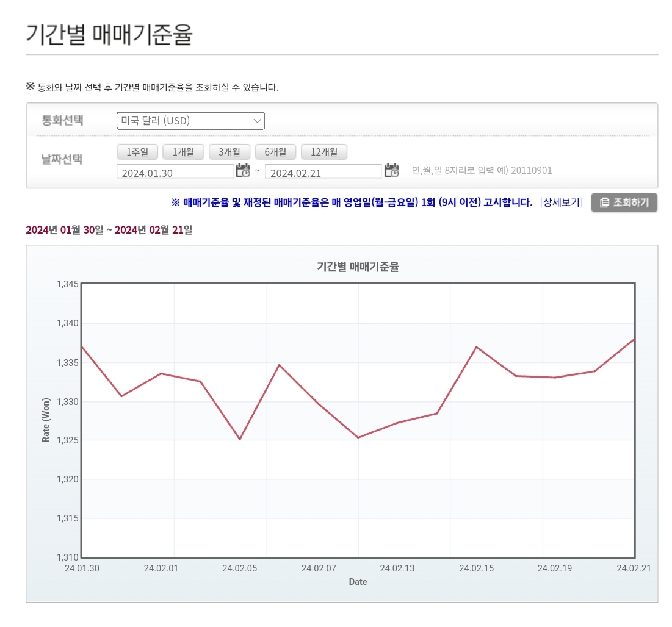Open the [상세보기] details link
Screen dimensions: 672x627
[x=562, y=202]
